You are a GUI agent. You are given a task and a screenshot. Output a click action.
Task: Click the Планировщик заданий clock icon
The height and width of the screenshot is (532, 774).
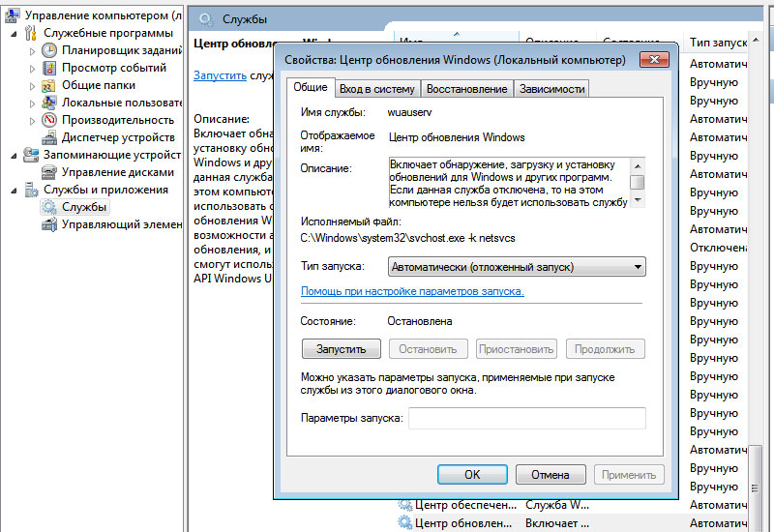[49, 50]
